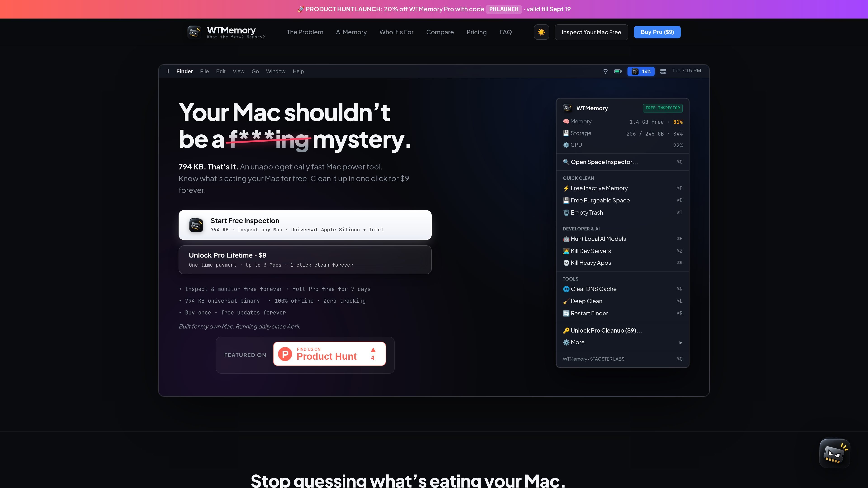Click the Tue 7:15 PM clock
Image resolution: width=868 pixels, height=488 pixels.
click(x=686, y=71)
